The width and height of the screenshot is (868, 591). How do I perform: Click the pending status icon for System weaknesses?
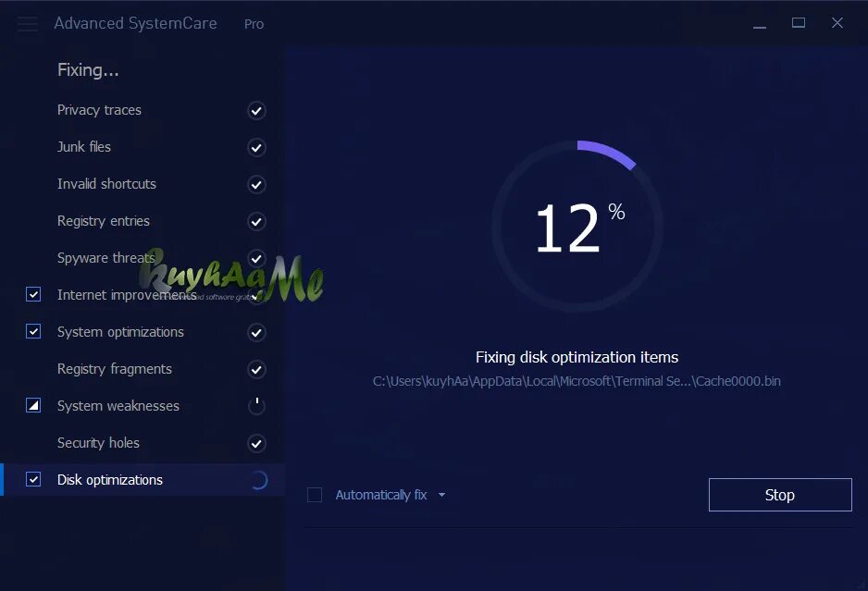tap(256, 407)
